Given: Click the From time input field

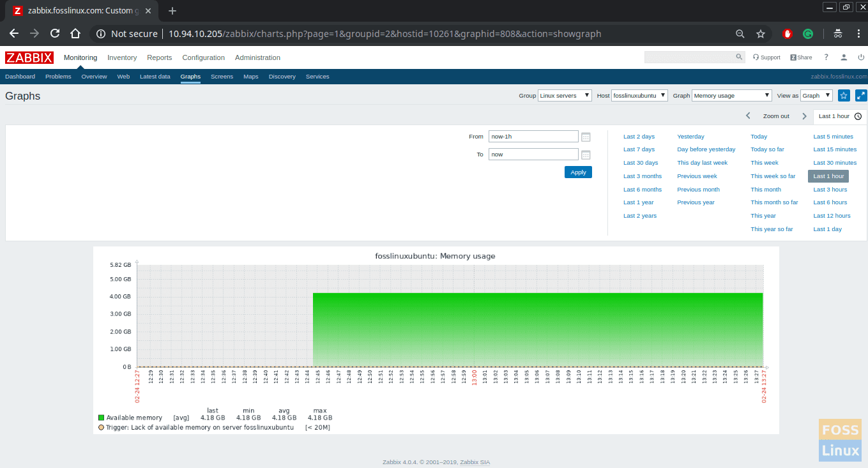Looking at the screenshot, I should click(x=533, y=137).
